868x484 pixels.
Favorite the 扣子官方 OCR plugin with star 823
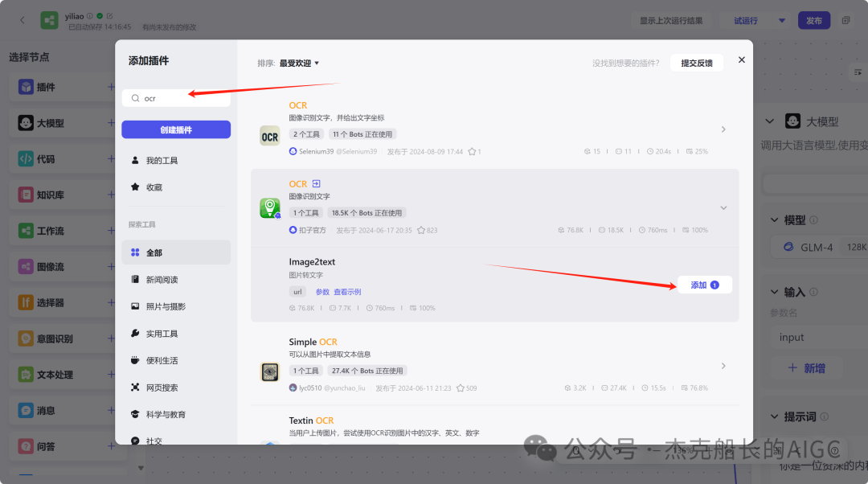pos(421,231)
